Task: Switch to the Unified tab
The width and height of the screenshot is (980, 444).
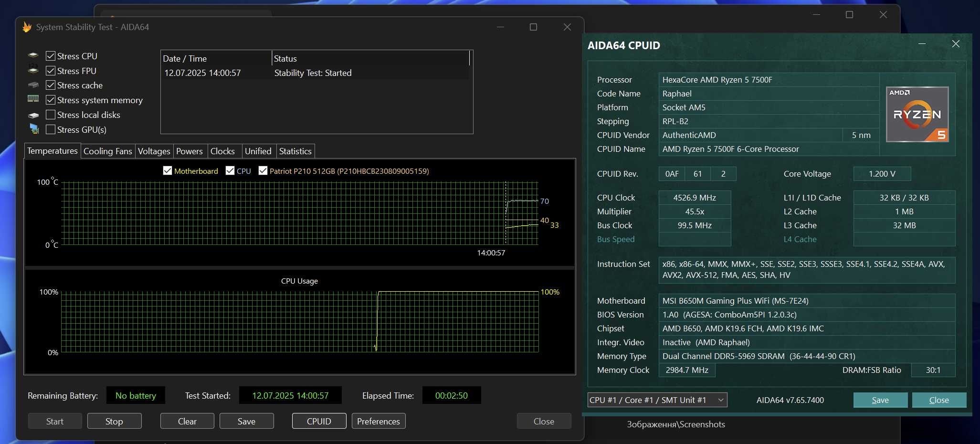Action: click(x=258, y=151)
